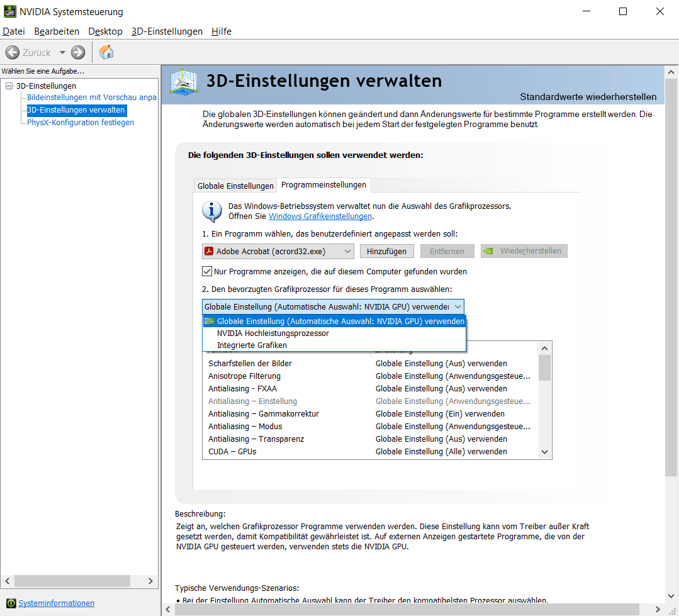This screenshot has width=679, height=616.
Task: Open the back history dropdown arrow
Action: 62,52
